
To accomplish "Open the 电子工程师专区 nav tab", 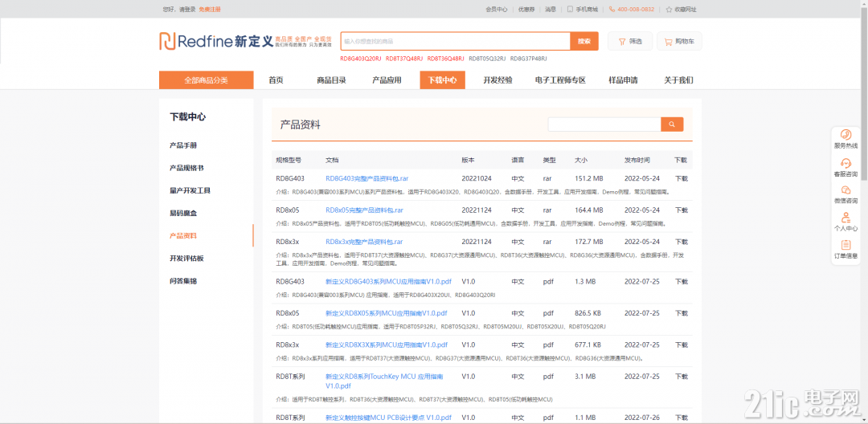I will coord(560,80).
